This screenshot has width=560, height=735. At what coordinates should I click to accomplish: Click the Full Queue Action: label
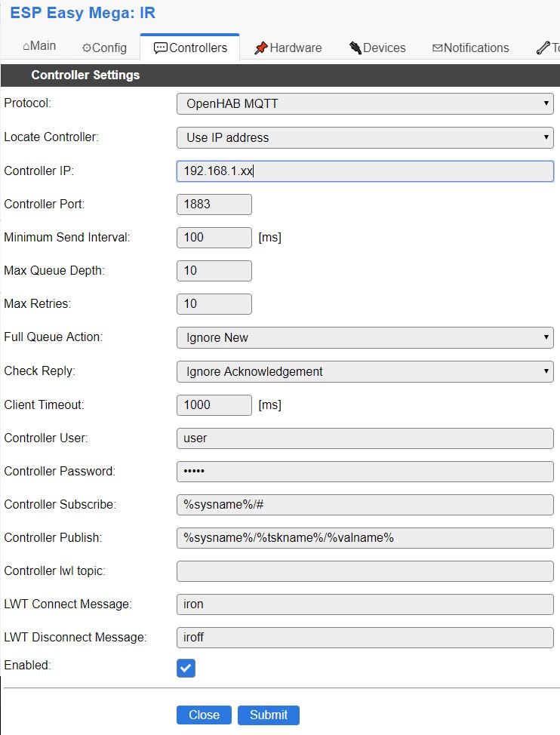[53, 337]
